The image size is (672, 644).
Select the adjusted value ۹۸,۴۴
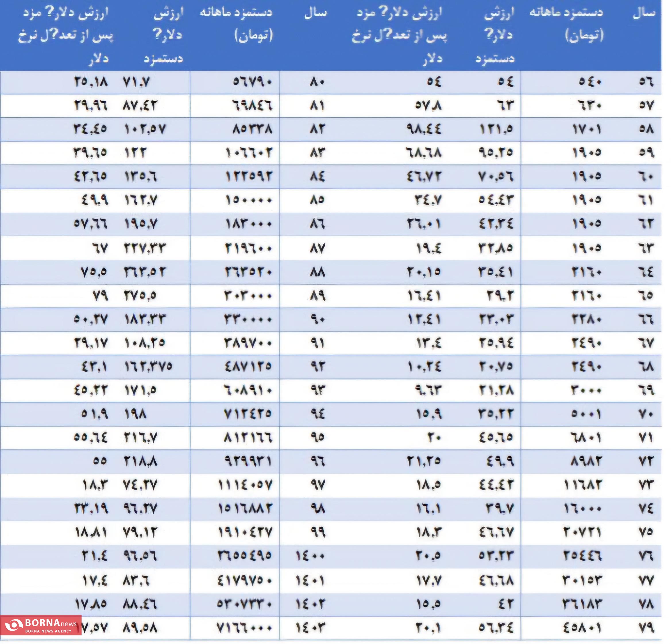424,129
